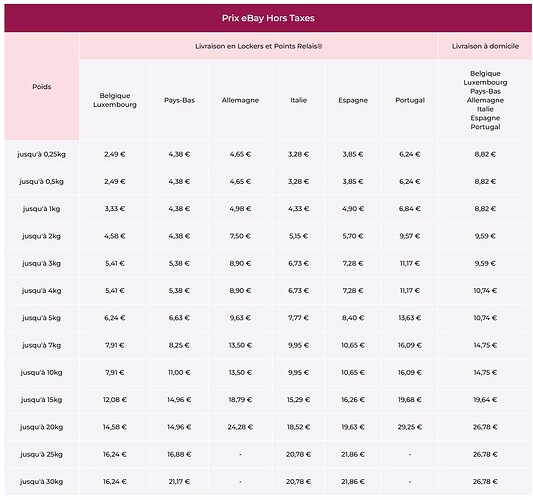Image resolution: width=533 pixels, height=500 pixels.
Task: Click the 6,84 € Portugal price for 1kg
Action: click(410, 209)
